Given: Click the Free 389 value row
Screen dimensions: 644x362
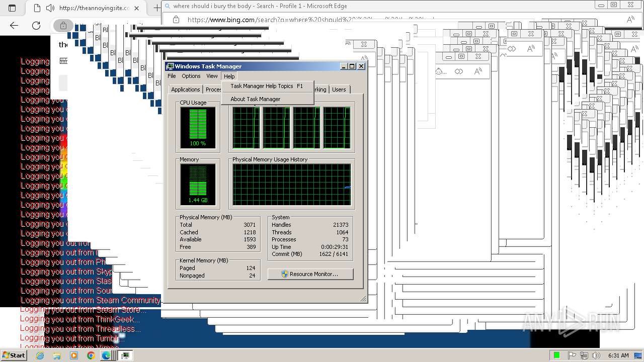Looking at the screenshot, I should (217, 247).
